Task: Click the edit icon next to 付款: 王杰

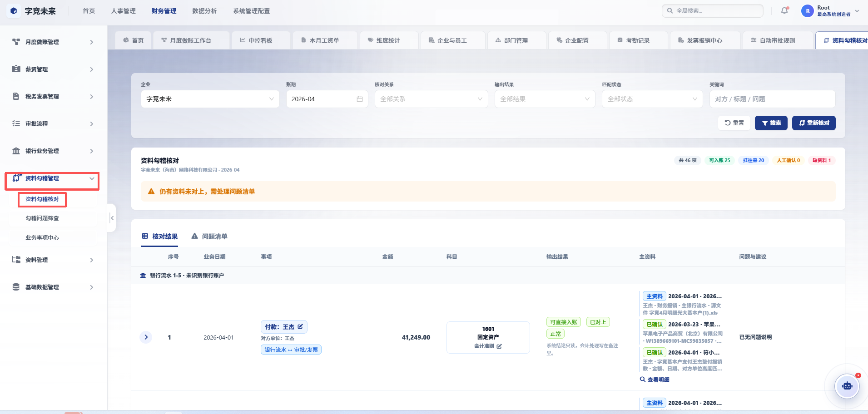Action: [300, 326]
